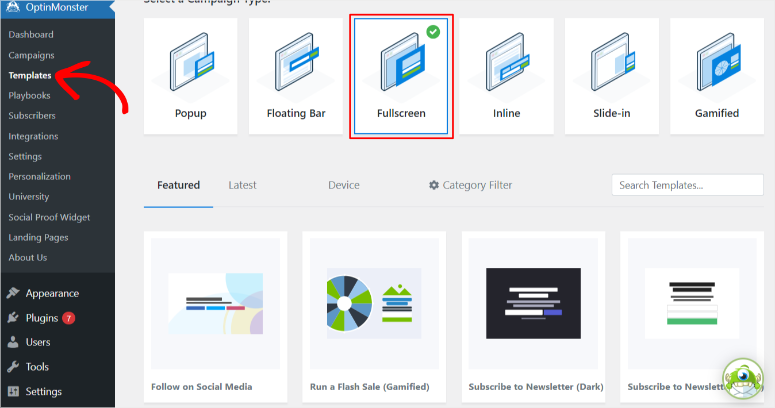The width and height of the screenshot is (775, 408).
Task: Switch to the Latest tab
Action: click(x=242, y=185)
